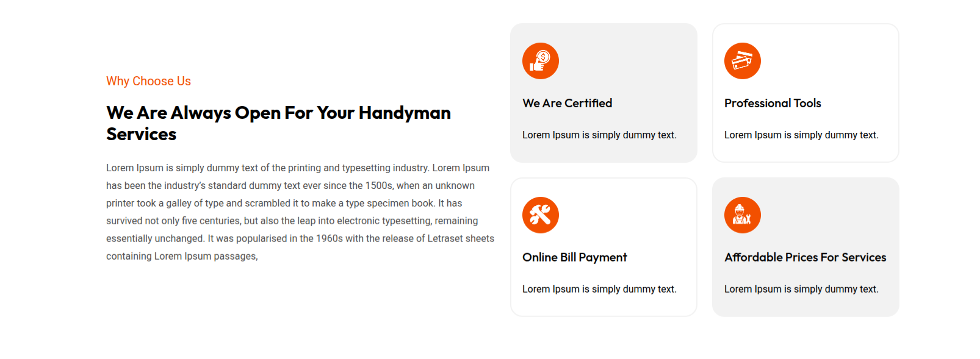Click the description under Affordable Prices For Services
Screen dimensions: 980x359
801,290
